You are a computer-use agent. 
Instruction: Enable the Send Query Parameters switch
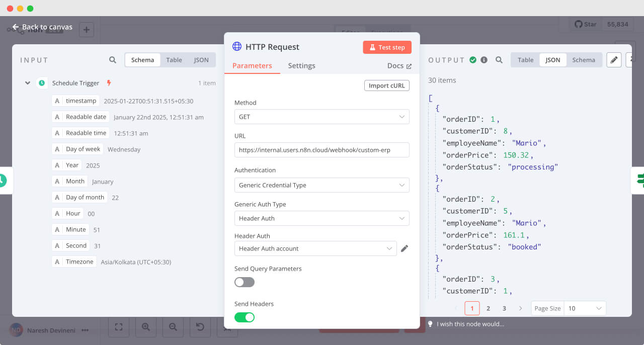coord(245,282)
